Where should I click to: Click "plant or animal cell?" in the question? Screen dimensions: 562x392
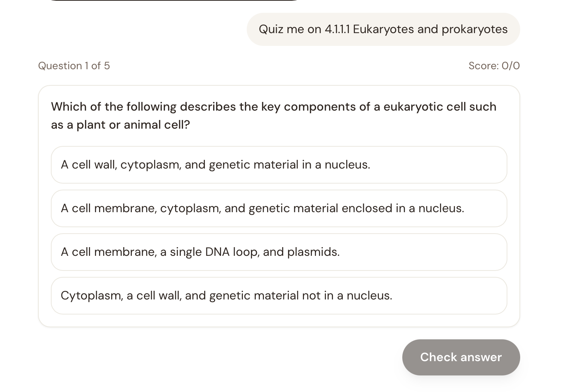point(133,125)
